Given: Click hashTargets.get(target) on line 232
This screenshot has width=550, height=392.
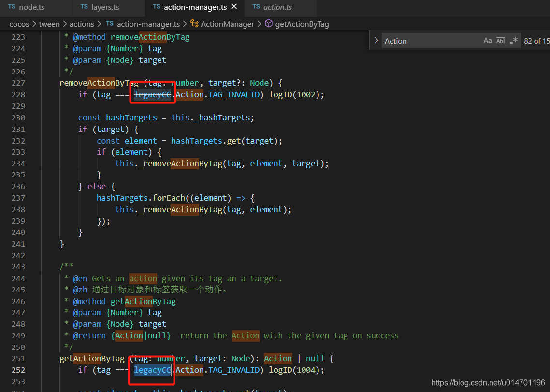Looking at the screenshot, I should [x=224, y=141].
